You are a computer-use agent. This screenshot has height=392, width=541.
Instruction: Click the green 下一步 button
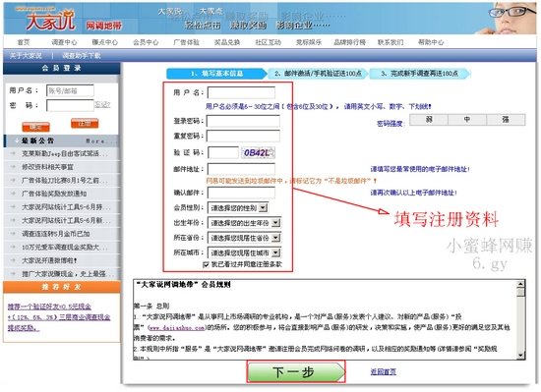point(296,372)
